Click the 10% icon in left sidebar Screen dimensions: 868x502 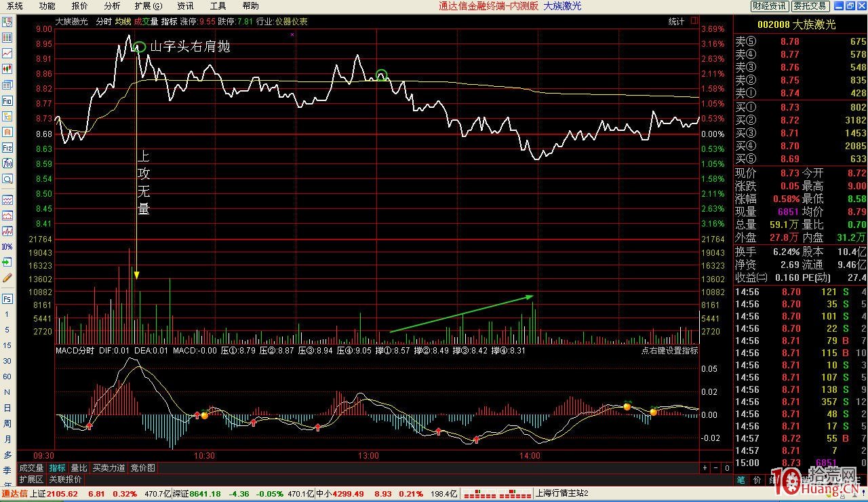pos(7,247)
